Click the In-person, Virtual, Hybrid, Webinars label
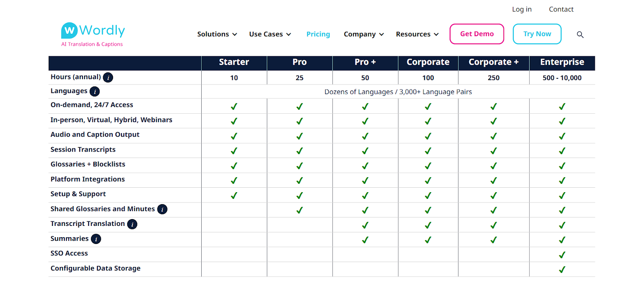The image size is (644, 287). (111, 120)
